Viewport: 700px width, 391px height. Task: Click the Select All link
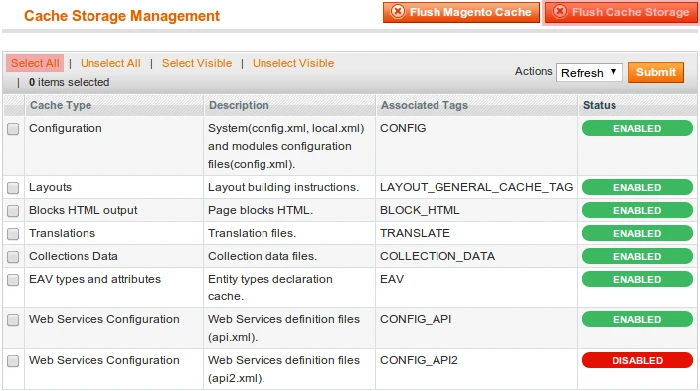click(35, 63)
